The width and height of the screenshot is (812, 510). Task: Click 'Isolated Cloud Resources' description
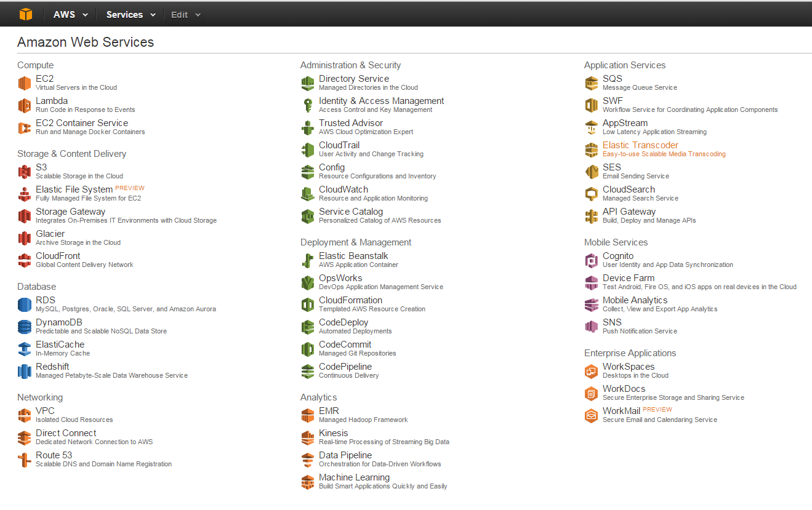click(x=74, y=420)
